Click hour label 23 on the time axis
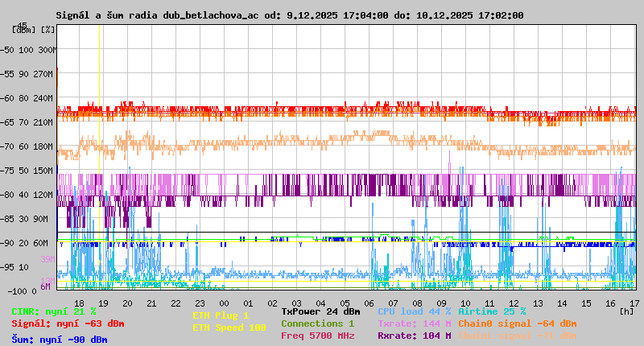Screen dimensions: 644x346 click(x=200, y=303)
